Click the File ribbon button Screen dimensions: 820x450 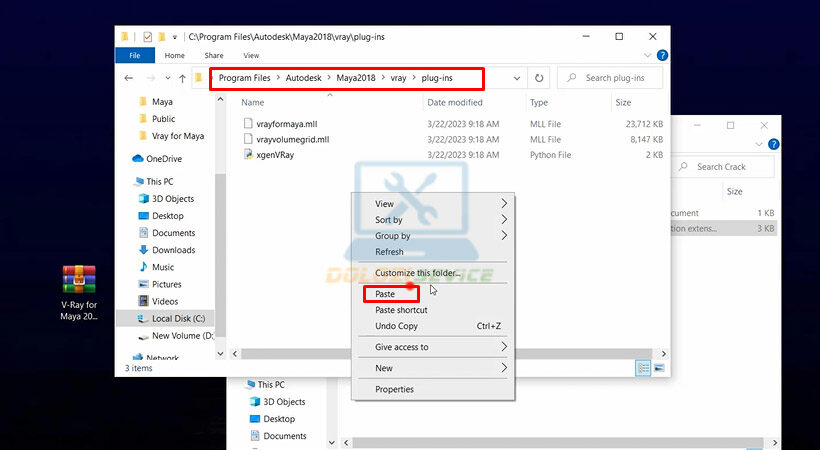pos(132,56)
